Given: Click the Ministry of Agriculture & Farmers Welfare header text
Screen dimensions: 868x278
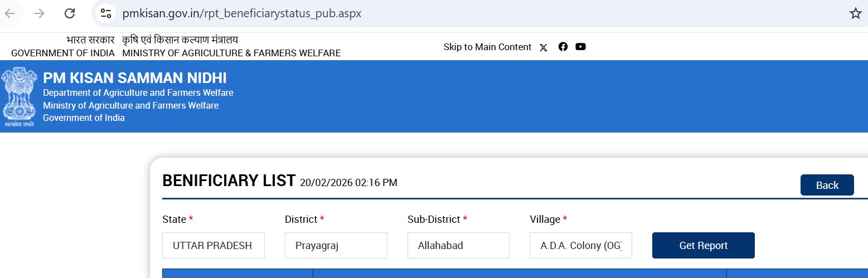Looking at the screenshot, I should [231, 53].
